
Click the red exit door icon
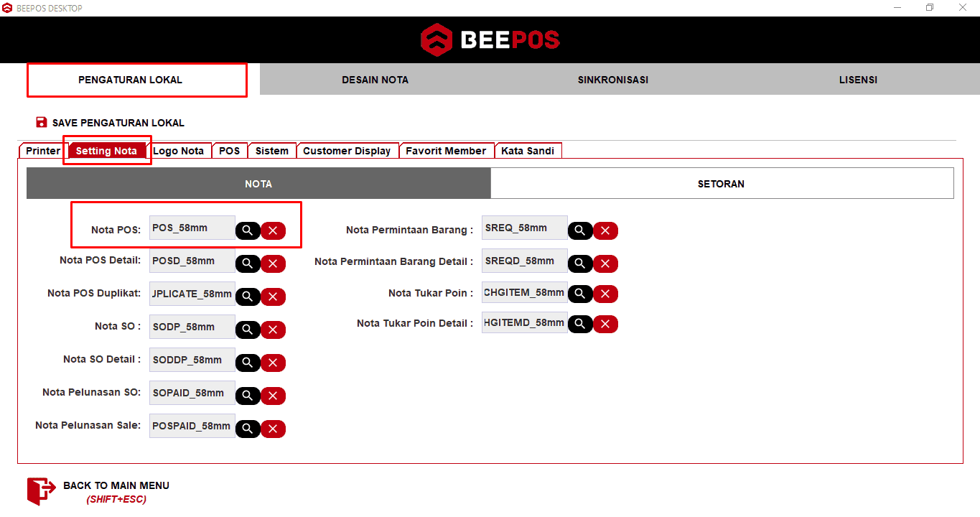tap(41, 491)
